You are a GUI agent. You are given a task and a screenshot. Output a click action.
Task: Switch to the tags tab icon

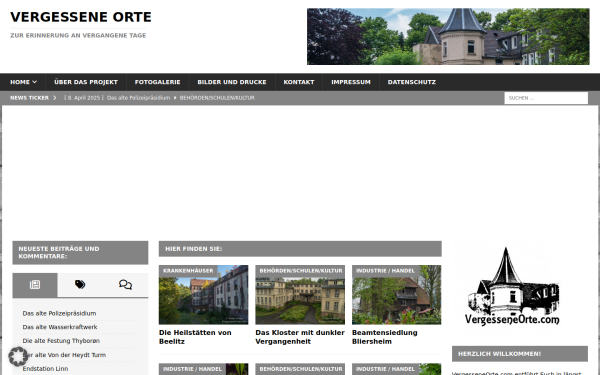[x=80, y=284]
